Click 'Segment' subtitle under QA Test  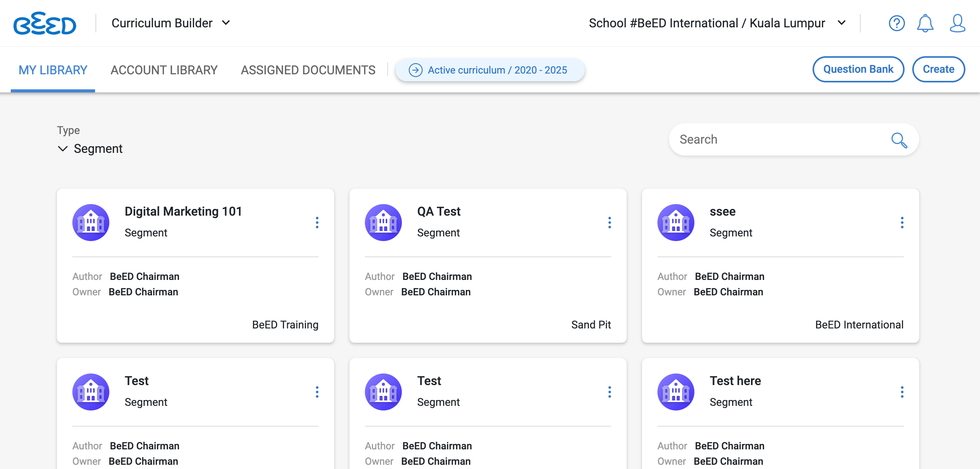coord(438,233)
